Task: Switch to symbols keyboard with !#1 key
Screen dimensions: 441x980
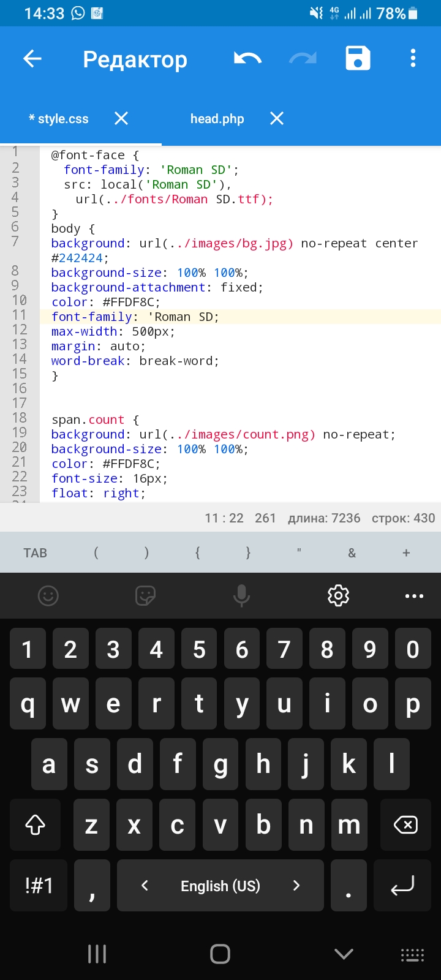Action: tap(39, 886)
